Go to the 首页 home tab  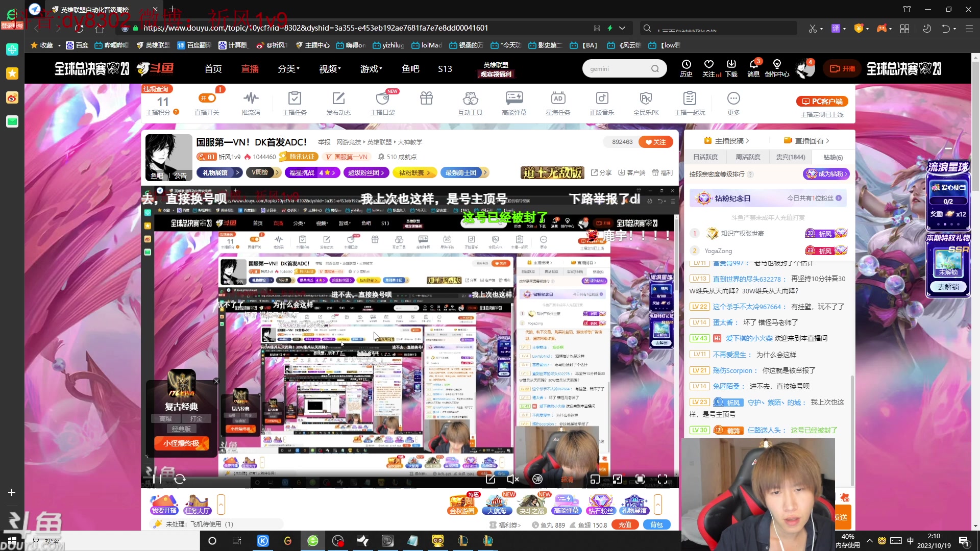(x=213, y=69)
